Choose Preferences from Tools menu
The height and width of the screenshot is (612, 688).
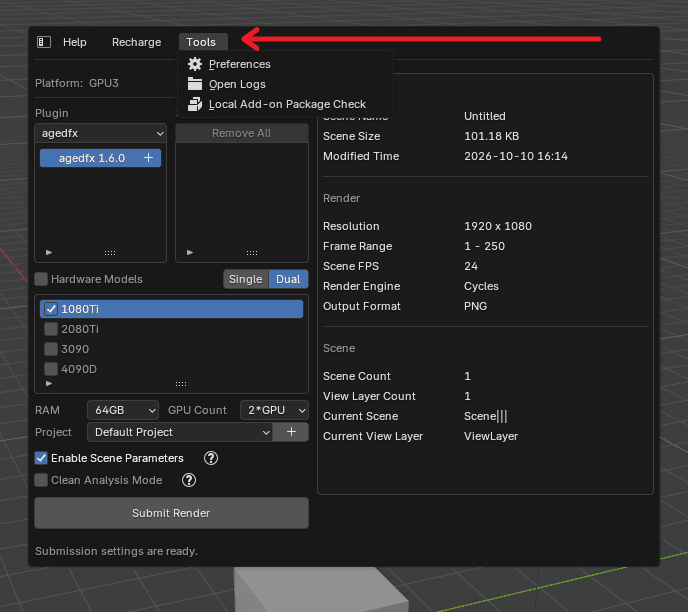(x=285, y=64)
